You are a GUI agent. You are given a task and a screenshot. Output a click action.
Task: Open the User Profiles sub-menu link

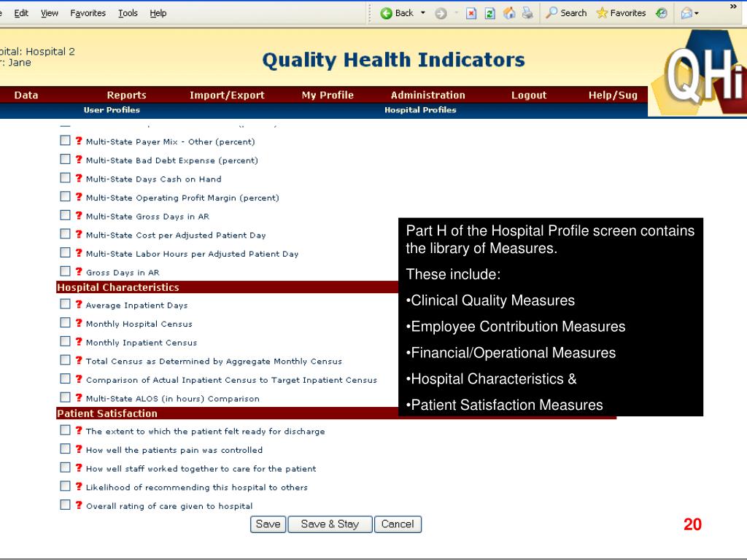(x=112, y=110)
